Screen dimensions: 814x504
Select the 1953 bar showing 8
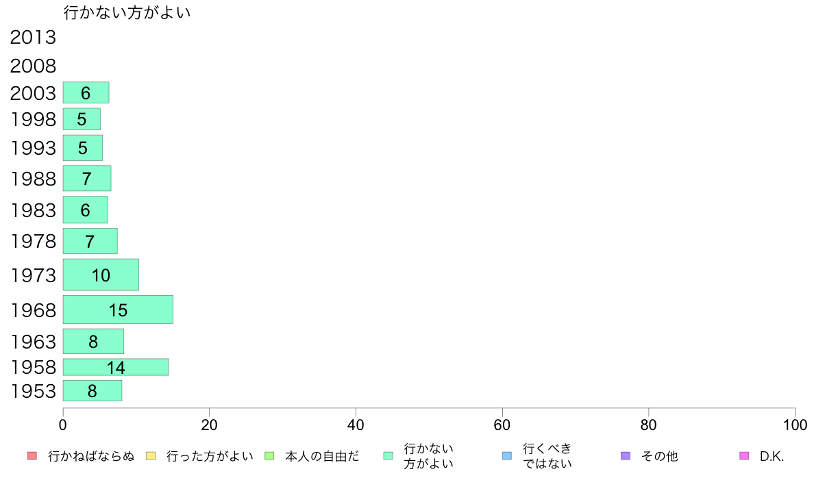point(92,390)
